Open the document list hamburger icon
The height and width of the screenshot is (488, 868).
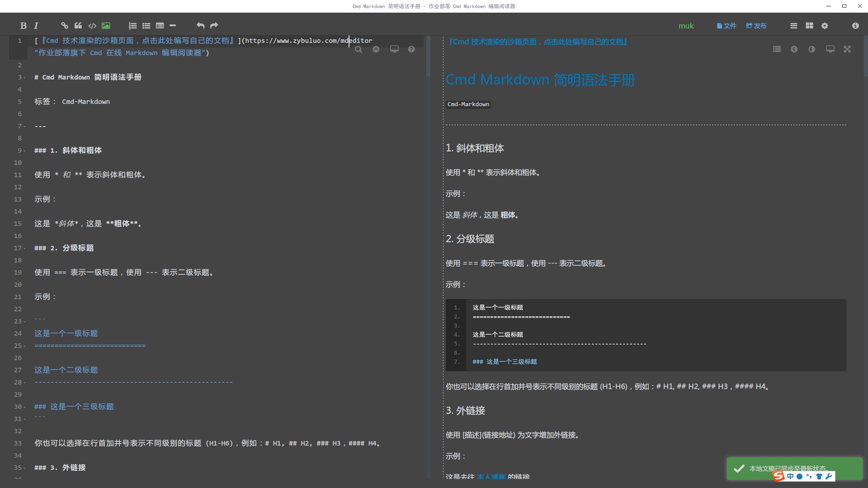pyautogui.click(x=793, y=26)
